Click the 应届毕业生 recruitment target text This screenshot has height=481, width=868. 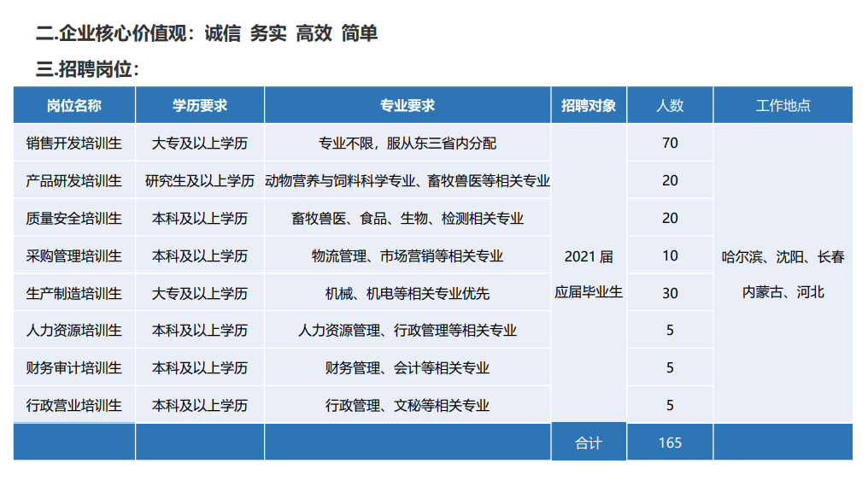(589, 292)
